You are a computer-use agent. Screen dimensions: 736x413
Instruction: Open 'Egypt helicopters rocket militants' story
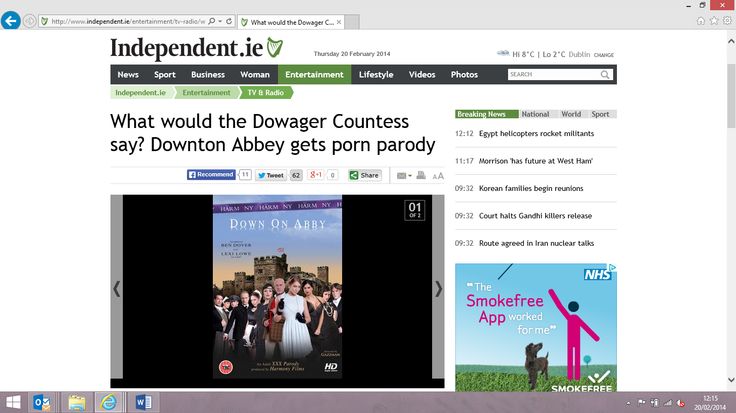[536, 133]
